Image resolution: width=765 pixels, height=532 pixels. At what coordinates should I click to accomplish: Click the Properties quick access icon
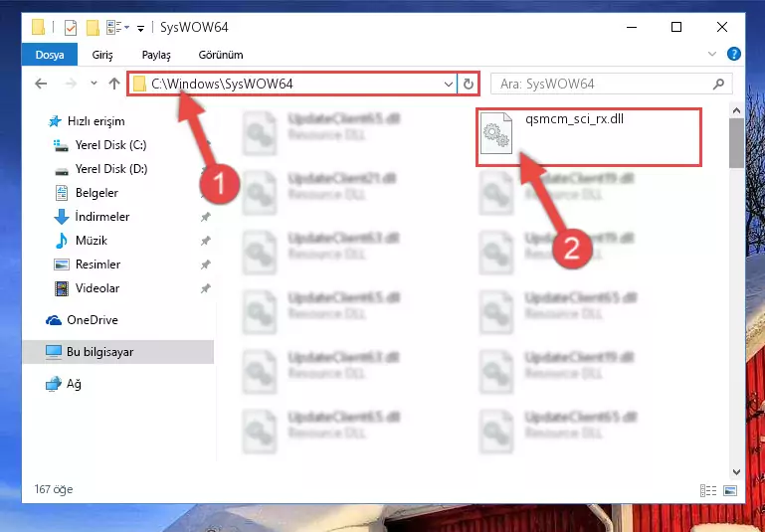click(71, 27)
